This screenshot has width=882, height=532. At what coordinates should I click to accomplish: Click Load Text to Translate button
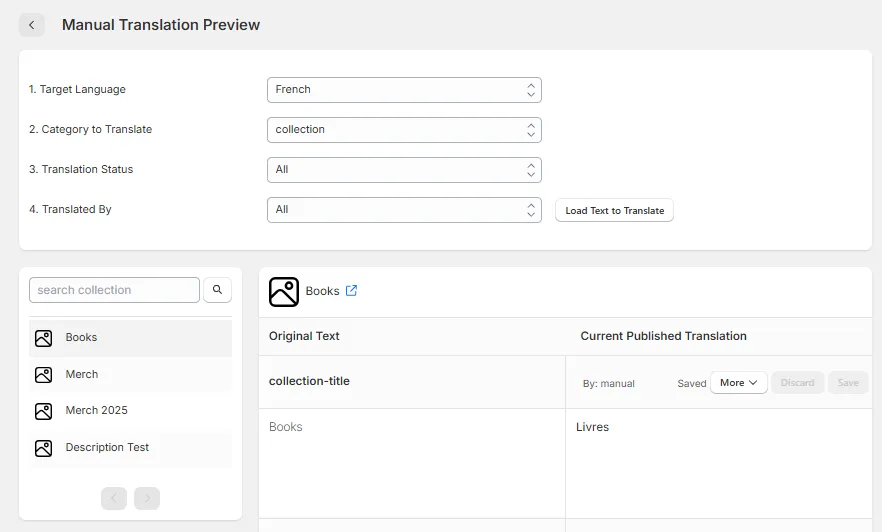614,210
